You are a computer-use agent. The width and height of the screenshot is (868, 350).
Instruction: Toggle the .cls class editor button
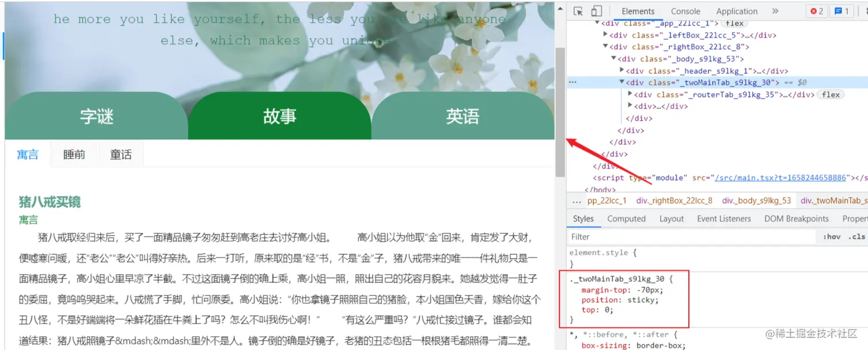tap(858, 236)
